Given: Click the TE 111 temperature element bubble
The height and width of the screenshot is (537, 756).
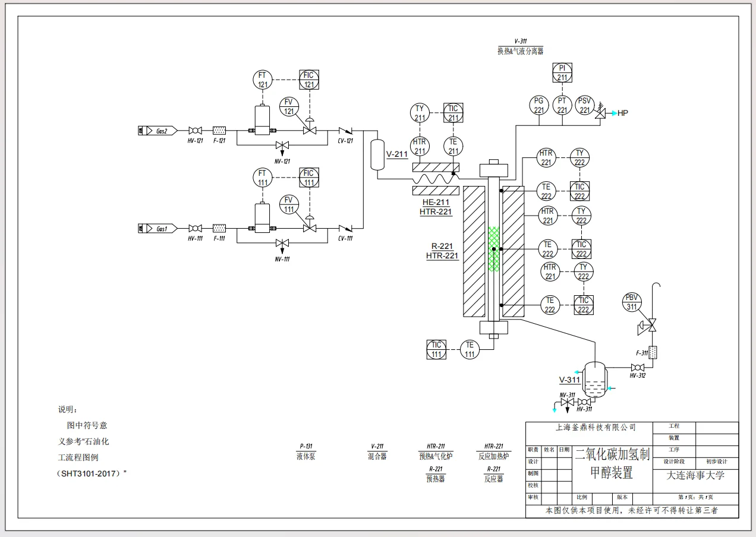Looking at the screenshot, I should (x=470, y=349).
